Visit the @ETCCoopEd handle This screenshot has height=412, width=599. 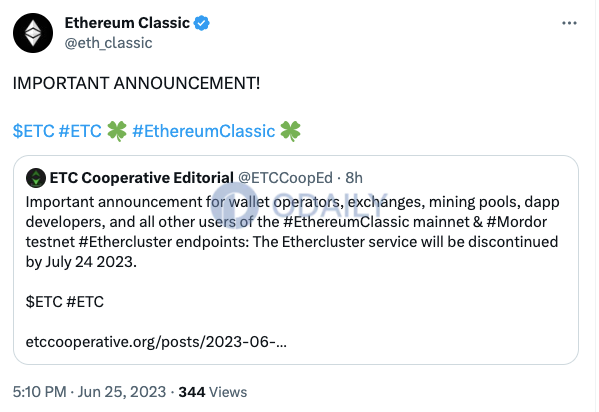point(285,178)
